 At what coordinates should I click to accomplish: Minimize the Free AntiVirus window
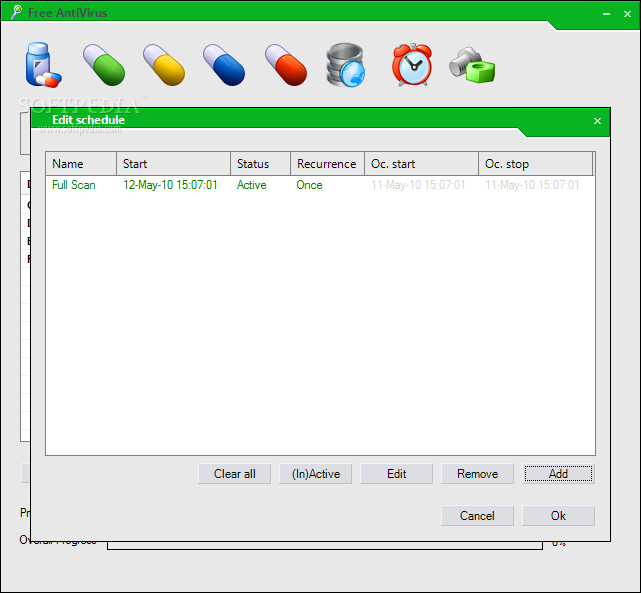[607, 14]
